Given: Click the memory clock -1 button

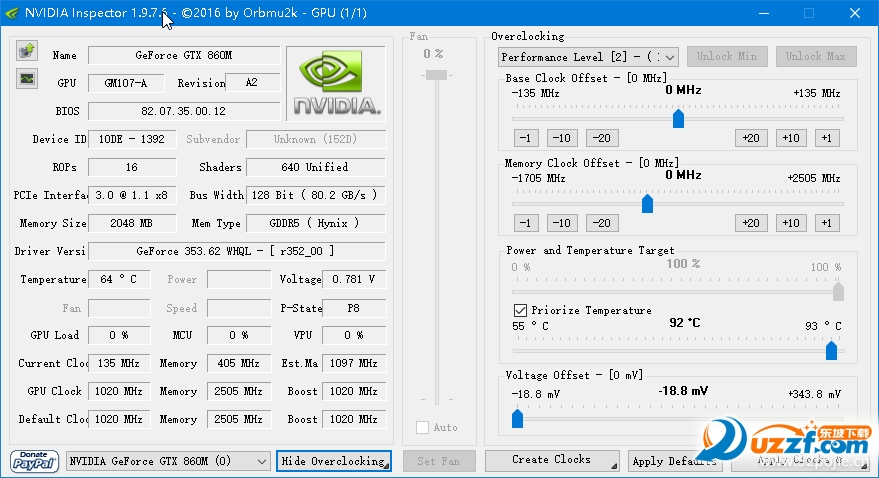Looking at the screenshot, I should (525, 223).
